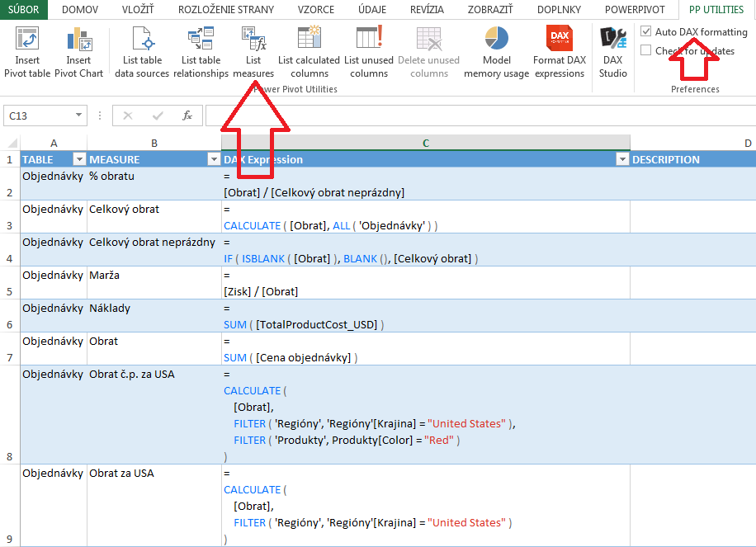The image size is (756, 547).
Task: Run List table data sources
Action: 142,52
